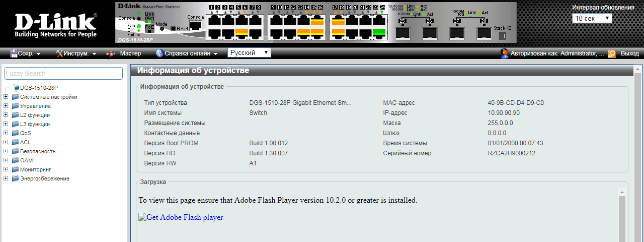This screenshot has height=242, width=644.
Task: Click SFP port 27 on the switch panel
Action: 456,33
